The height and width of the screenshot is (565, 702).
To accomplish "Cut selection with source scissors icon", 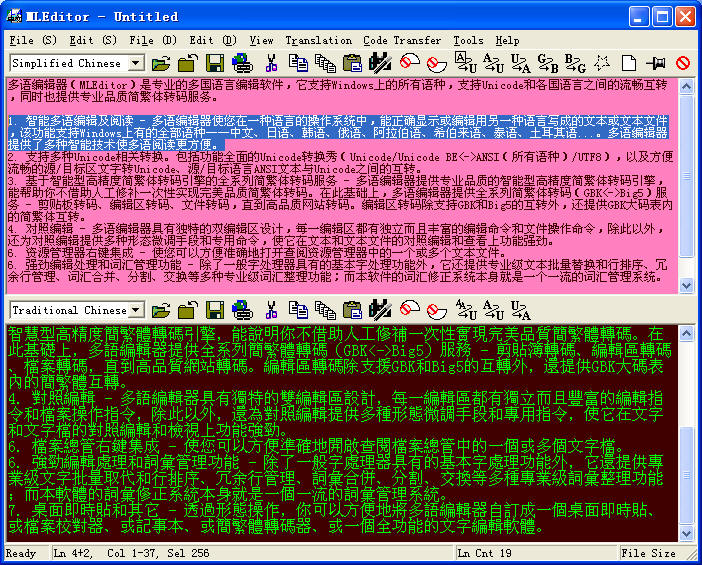I will click(x=271, y=63).
